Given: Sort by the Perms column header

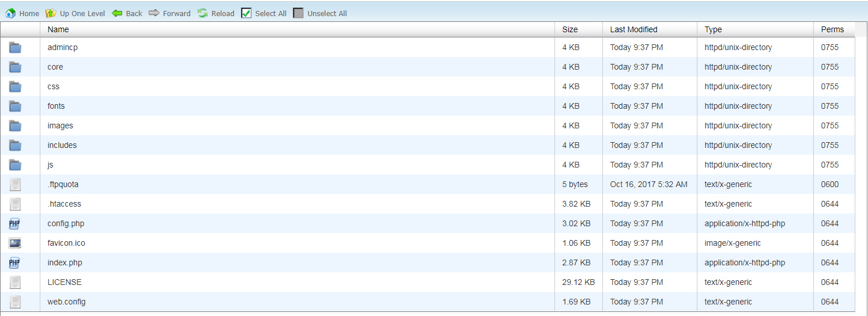Looking at the screenshot, I should click(834, 29).
